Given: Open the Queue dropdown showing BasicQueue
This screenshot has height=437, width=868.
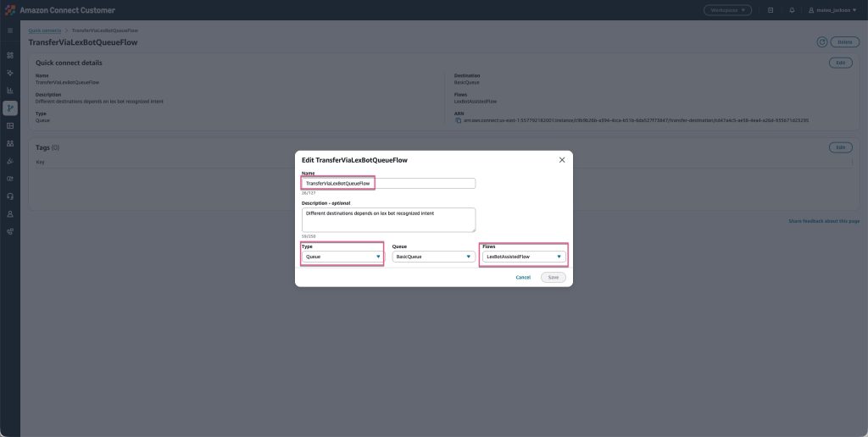Looking at the screenshot, I should (433, 257).
